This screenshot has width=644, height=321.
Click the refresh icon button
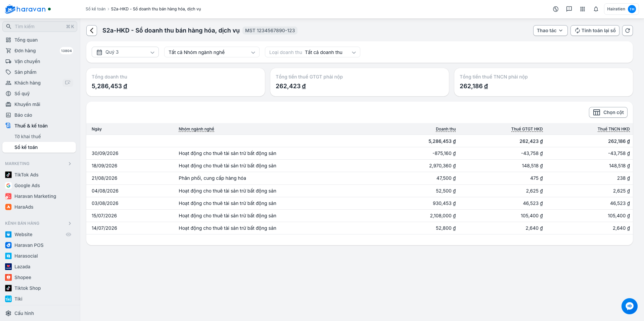pyautogui.click(x=628, y=31)
